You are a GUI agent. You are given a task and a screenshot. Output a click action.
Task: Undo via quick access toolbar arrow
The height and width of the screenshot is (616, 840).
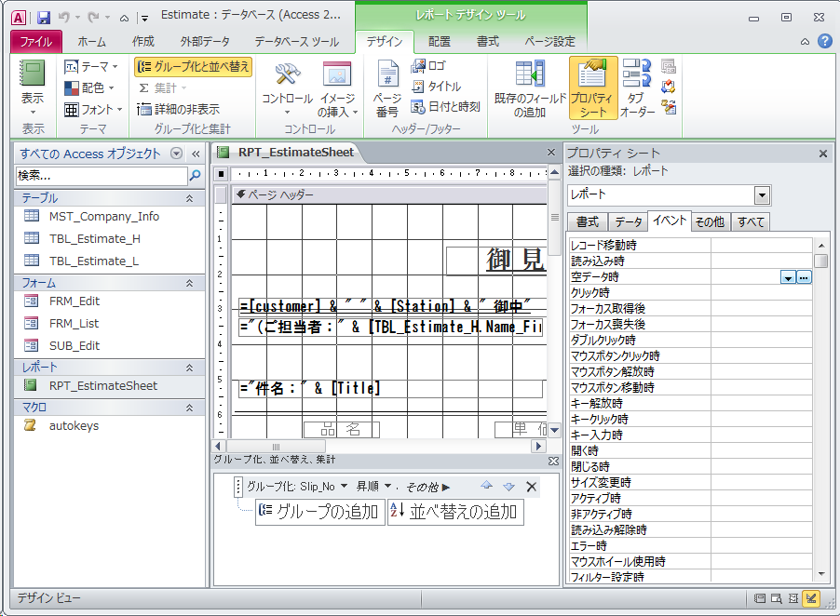tap(64, 18)
